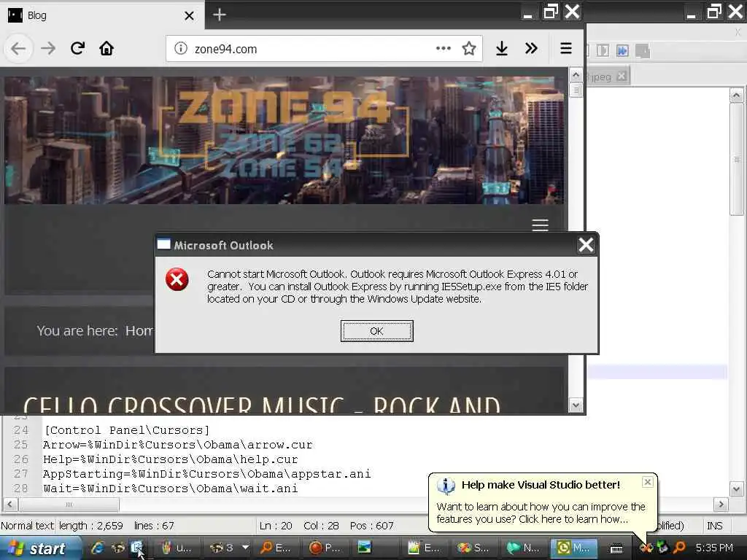Click the Firefox forward arrow
Viewport: 747px width, 560px height.
[48, 49]
